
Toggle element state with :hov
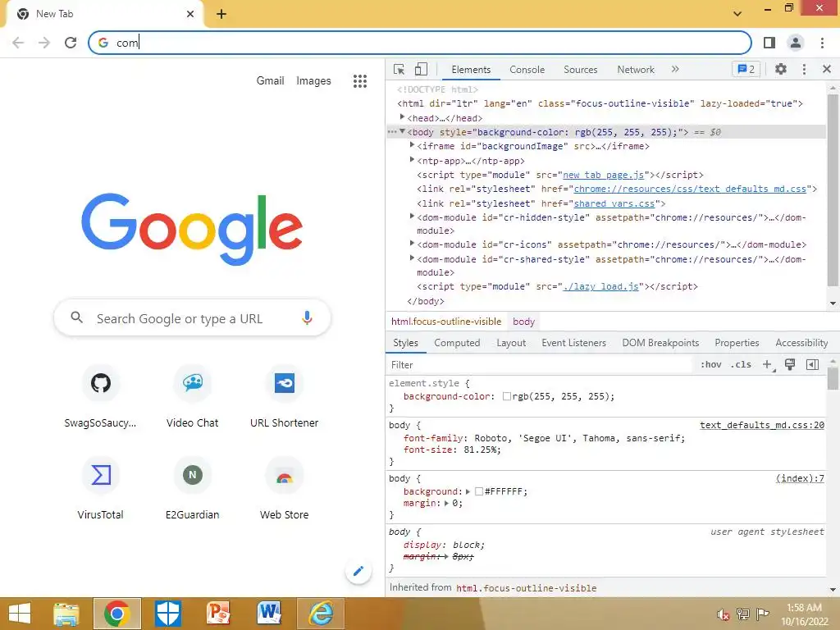710,365
